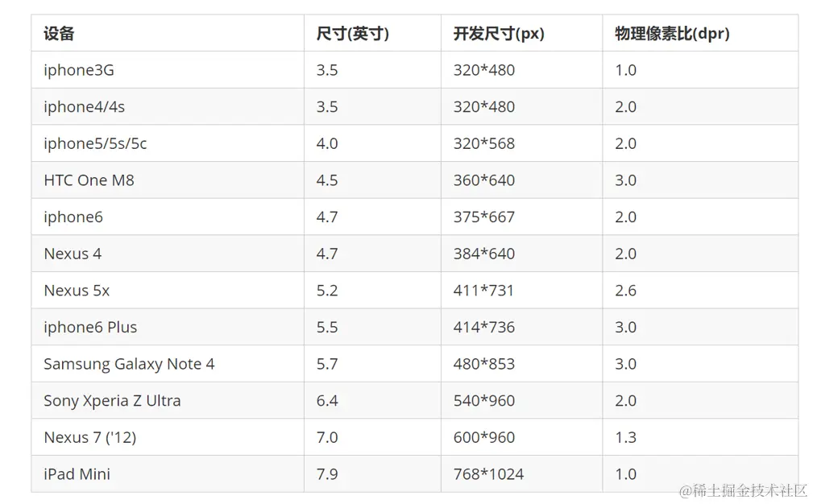Click the "iphone6 Plus" device cell
Image resolution: width=813 pixels, height=504 pixels.
pyautogui.click(x=168, y=328)
